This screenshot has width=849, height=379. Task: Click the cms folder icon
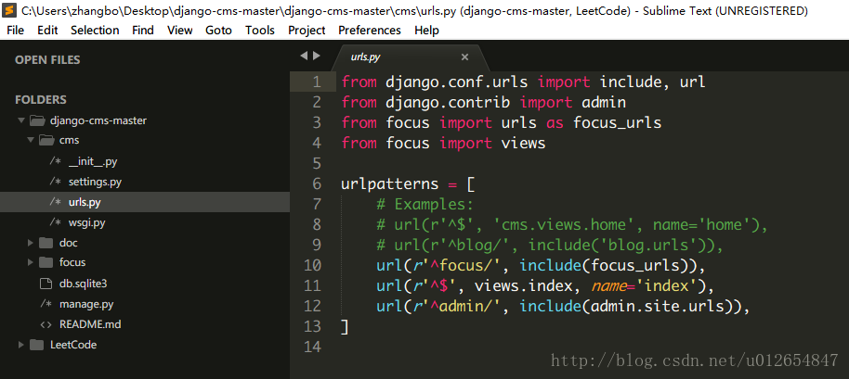(46, 140)
